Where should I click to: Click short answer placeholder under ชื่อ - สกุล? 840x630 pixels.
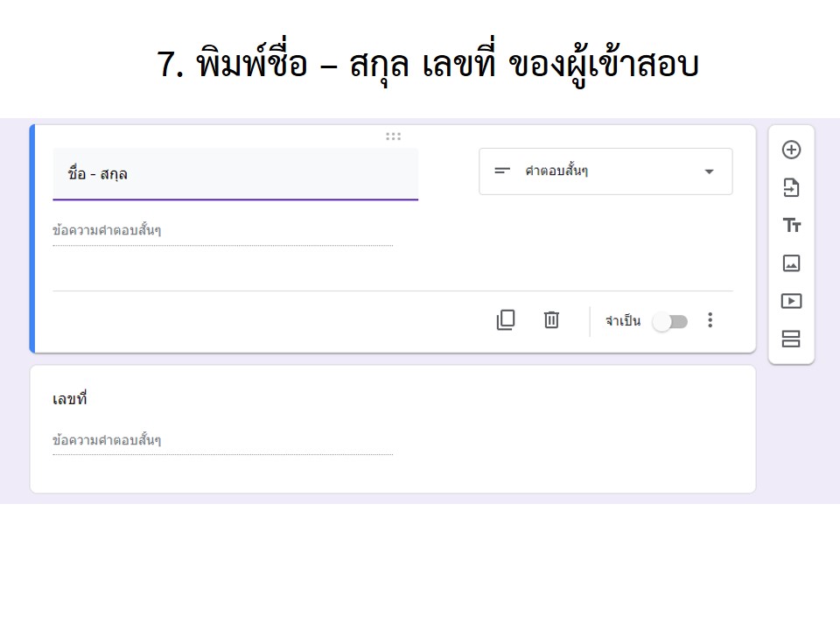(x=222, y=231)
